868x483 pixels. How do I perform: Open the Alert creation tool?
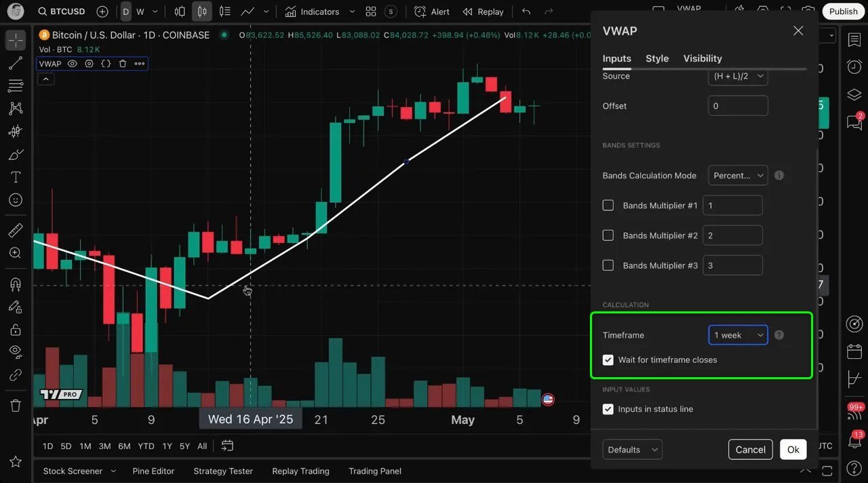click(432, 12)
